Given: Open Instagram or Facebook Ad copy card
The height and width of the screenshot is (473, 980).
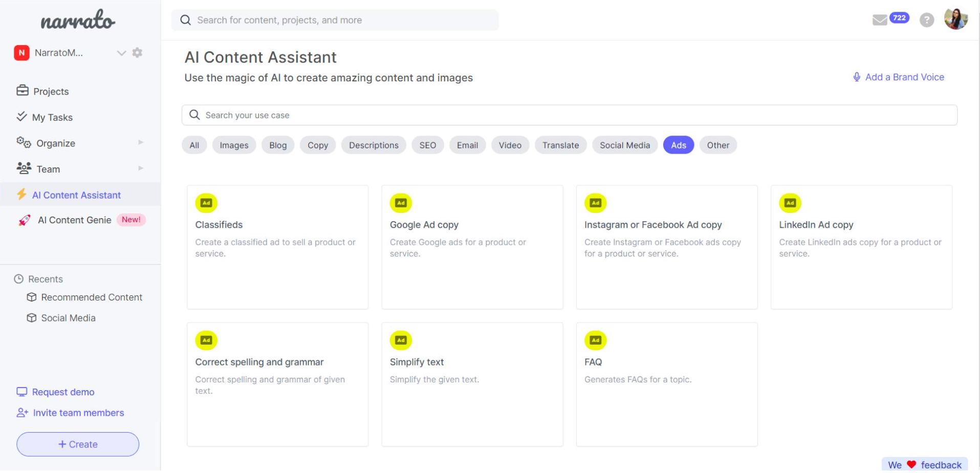Looking at the screenshot, I should [x=667, y=248].
